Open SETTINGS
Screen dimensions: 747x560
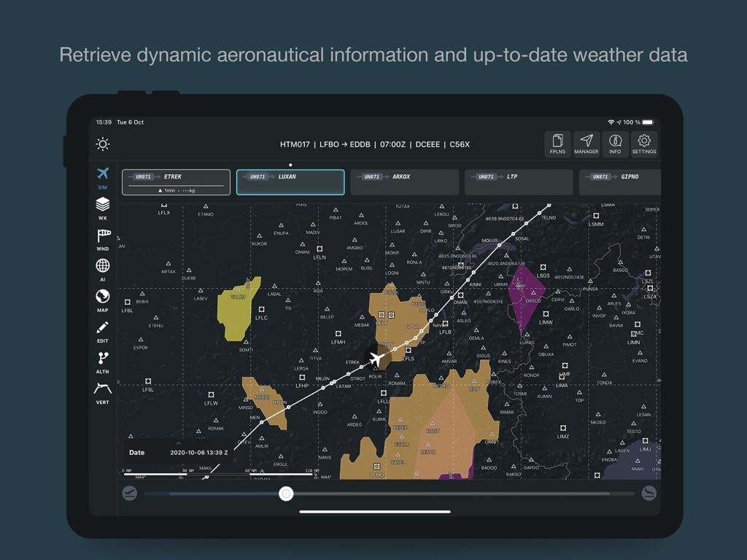click(643, 144)
